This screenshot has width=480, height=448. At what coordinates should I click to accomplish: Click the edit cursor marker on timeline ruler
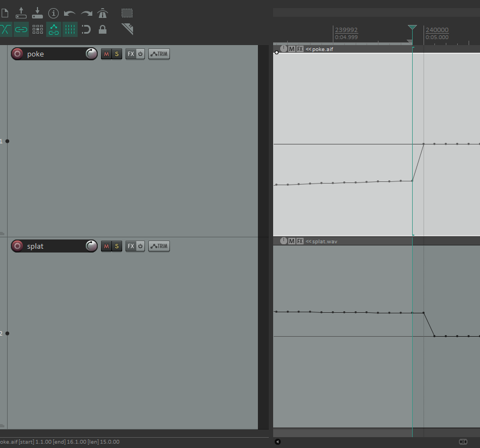click(x=412, y=28)
